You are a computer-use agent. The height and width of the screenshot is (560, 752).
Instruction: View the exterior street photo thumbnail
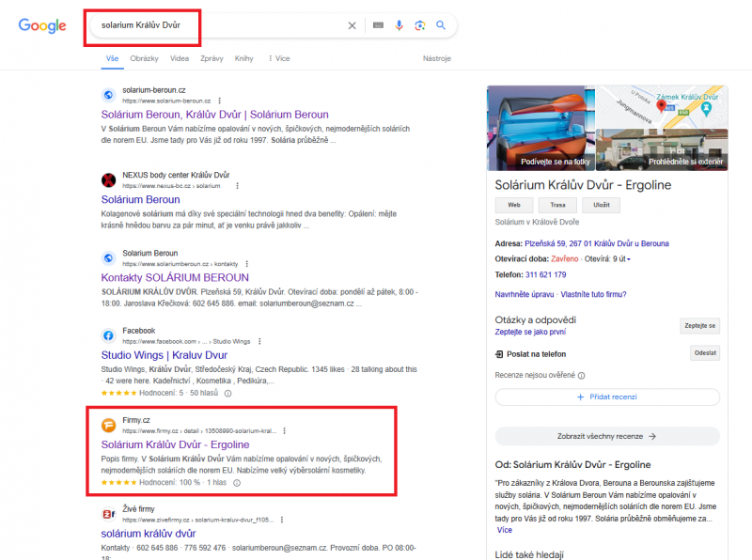point(662,149)
